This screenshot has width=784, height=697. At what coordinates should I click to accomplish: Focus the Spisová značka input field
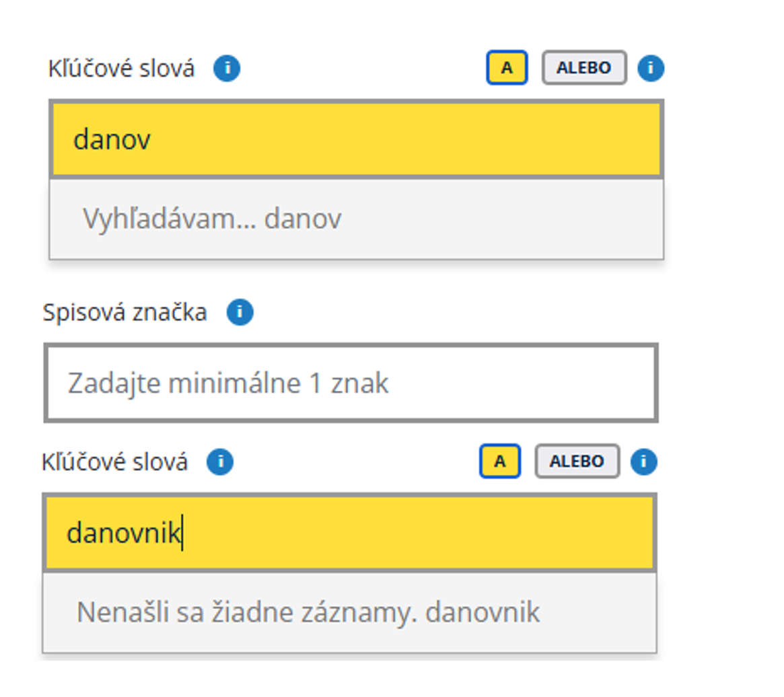point(350,383)
